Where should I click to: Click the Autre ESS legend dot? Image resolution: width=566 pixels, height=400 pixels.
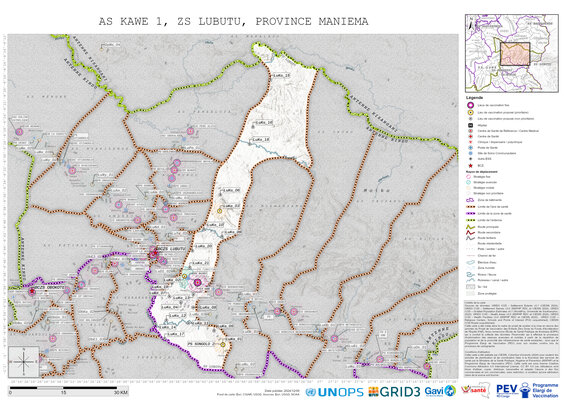coord(470,159)
